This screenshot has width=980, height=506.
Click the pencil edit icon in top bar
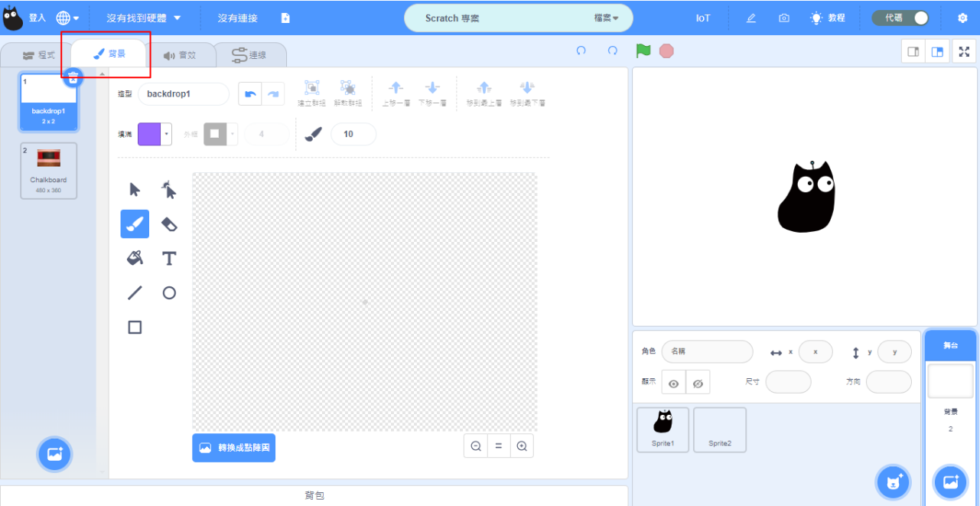click(x=751, y=18)
